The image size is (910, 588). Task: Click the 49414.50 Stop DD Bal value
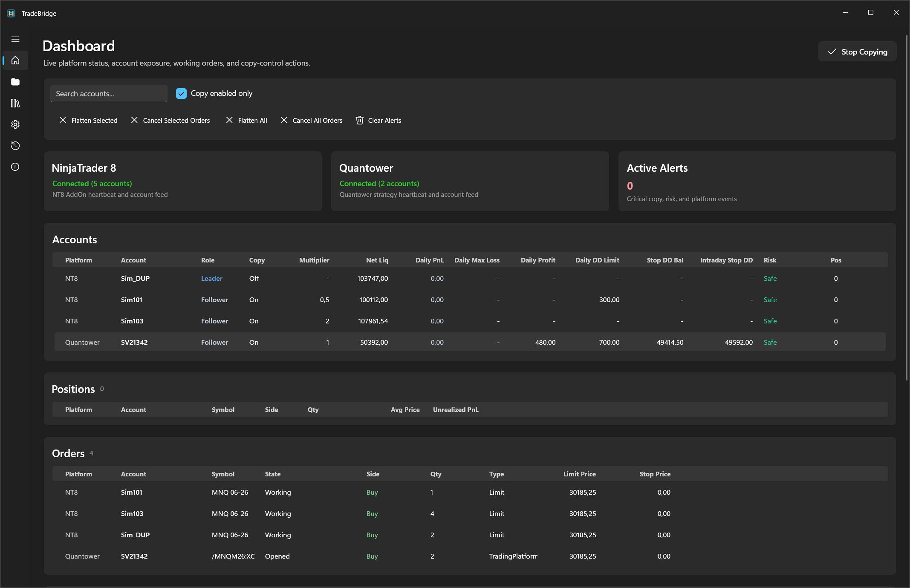[x=670, y=342]
